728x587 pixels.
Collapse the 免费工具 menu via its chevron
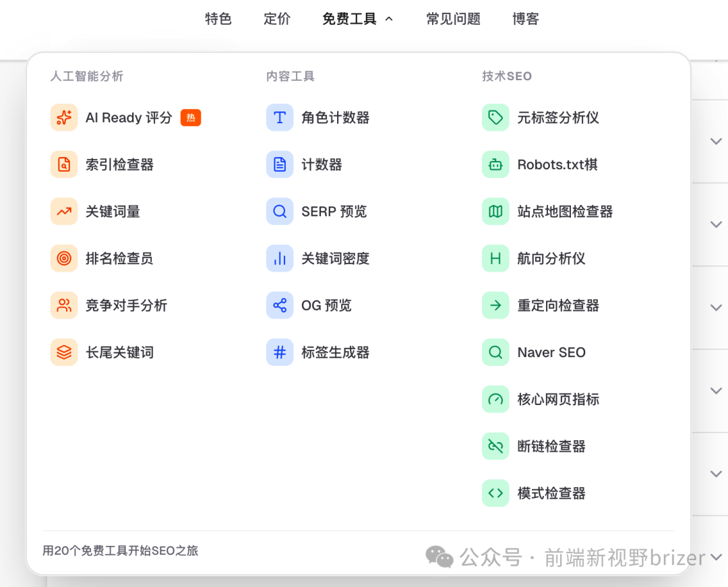pyautogui.click(x=389, y=19)
